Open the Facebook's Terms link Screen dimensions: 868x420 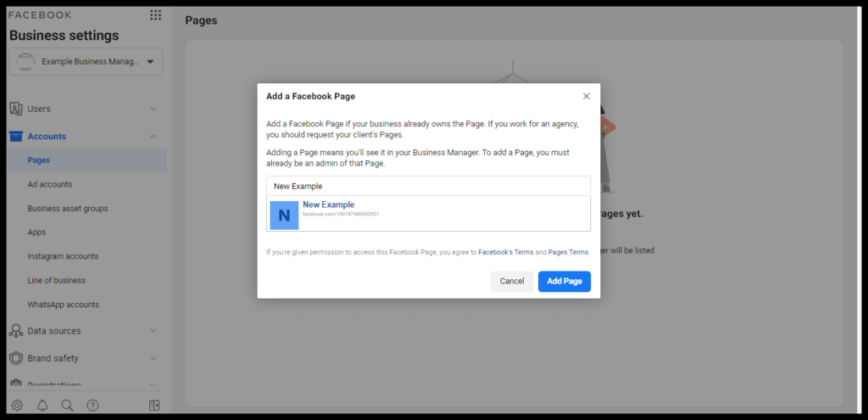[506, 252]
